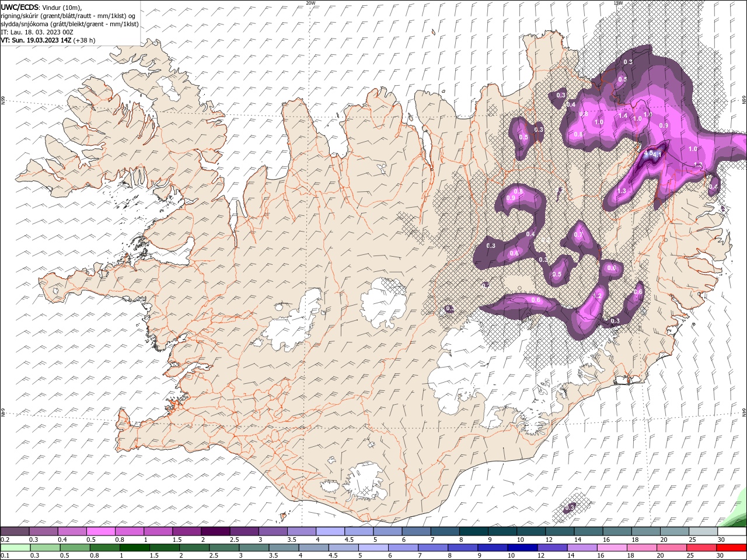The height and width of the screenshot is (560, 747).
Task: Click the bottom legend swatch between 25 and 30
Action: [701, 547]
